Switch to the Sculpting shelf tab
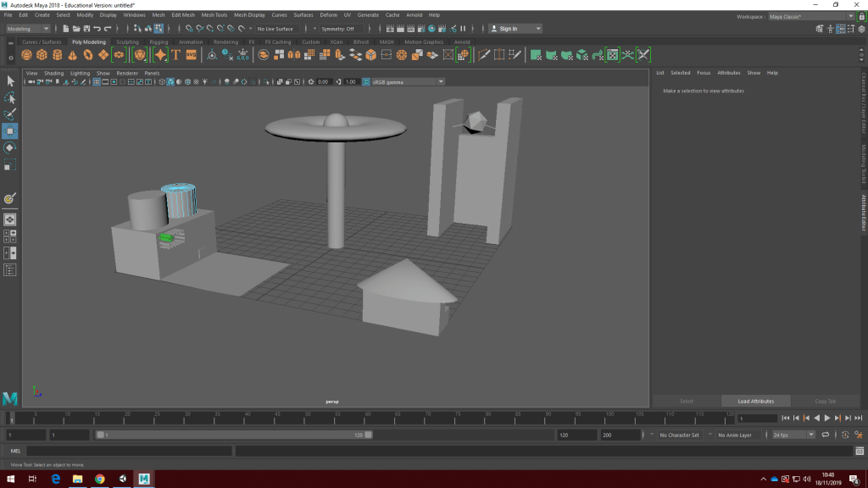 (127, 42)
